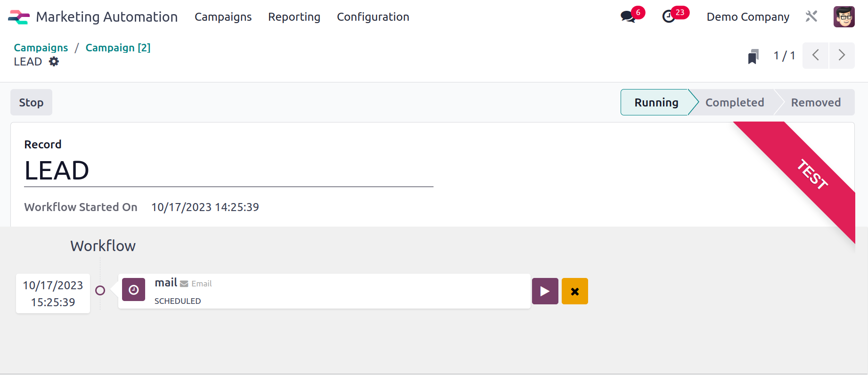The image size is (868, 375).
Task: Open the Campaigns menu
Action: (x=223, y=17)
